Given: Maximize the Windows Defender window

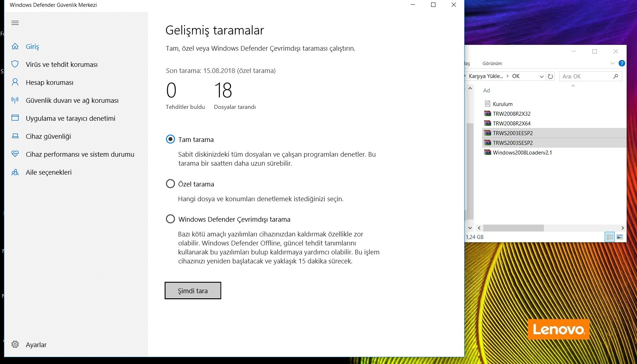Looking at the screenshot, I should pyautogui.click(x=433, y=5).
